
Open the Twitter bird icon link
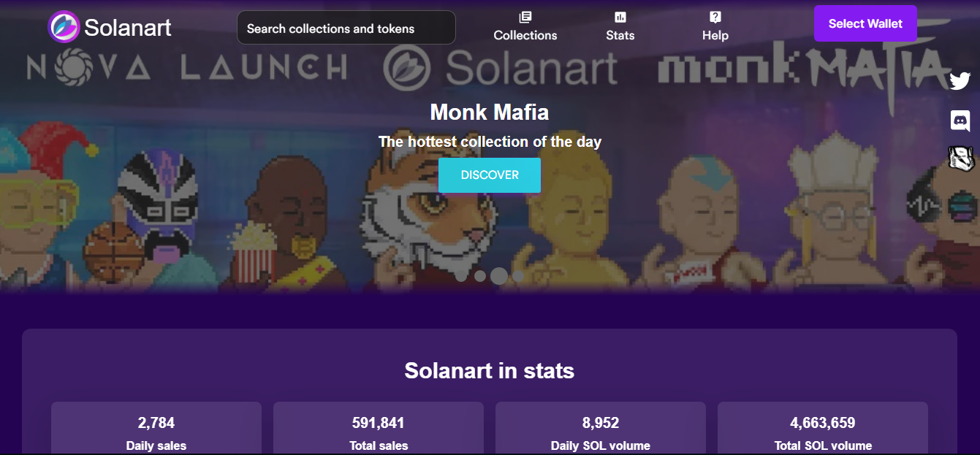click(960, 80)
